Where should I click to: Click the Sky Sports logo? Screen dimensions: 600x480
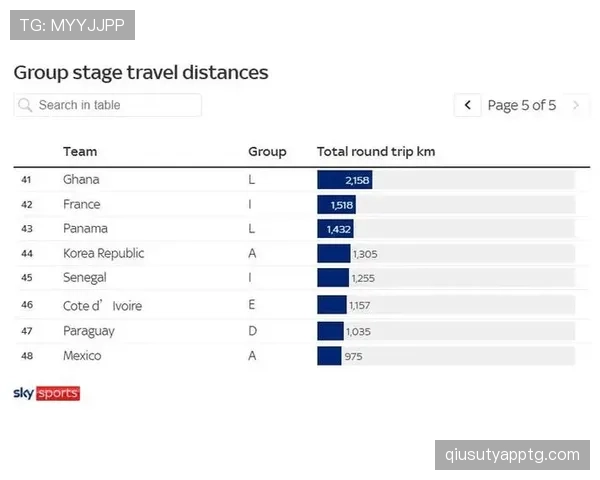(47, 393)
